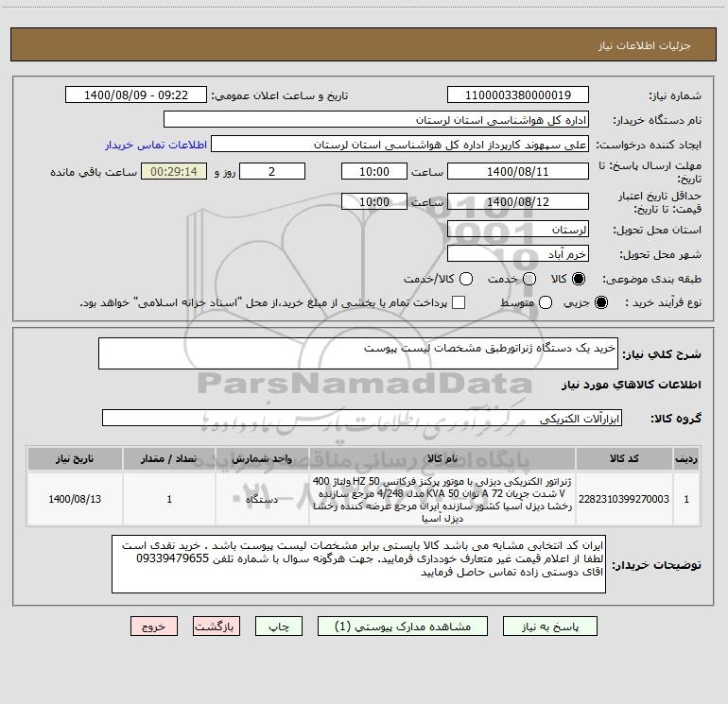Viewport: 728px width, 704px height.
Task: Click the remaining time countdown 00:29:14
Action: point(174,171)
